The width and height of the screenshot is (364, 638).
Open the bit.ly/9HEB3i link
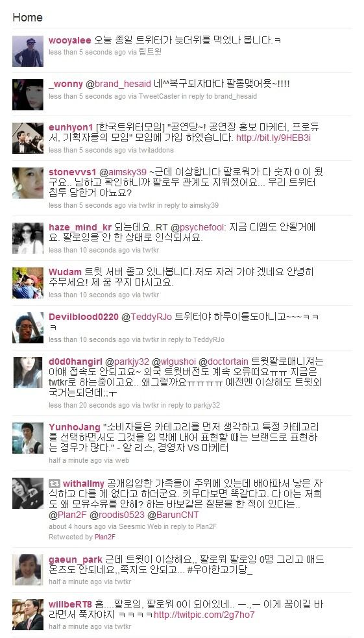[x=273, y=138]
